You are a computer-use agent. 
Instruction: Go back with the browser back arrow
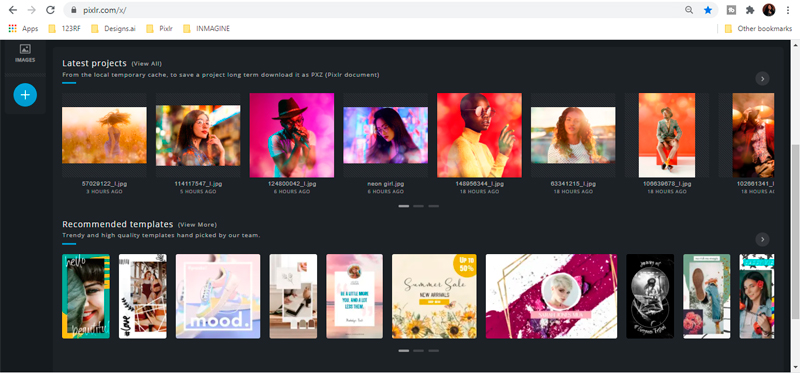(x=13, y=10)
